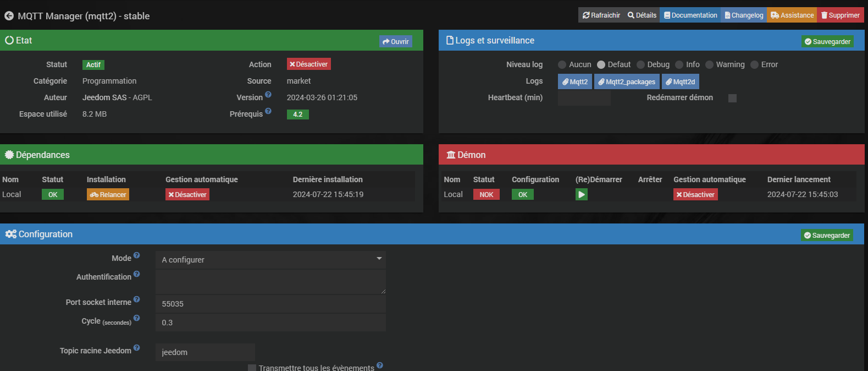Click the OK status badge in Dépendances
Viewport: 868px width, 371px height.
tap(53, 194)
